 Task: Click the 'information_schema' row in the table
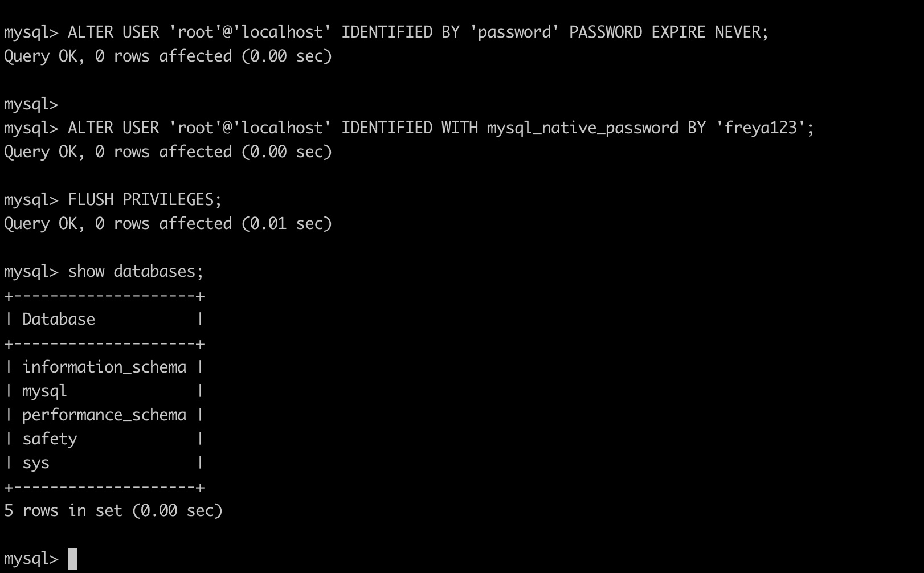point(104,367)
